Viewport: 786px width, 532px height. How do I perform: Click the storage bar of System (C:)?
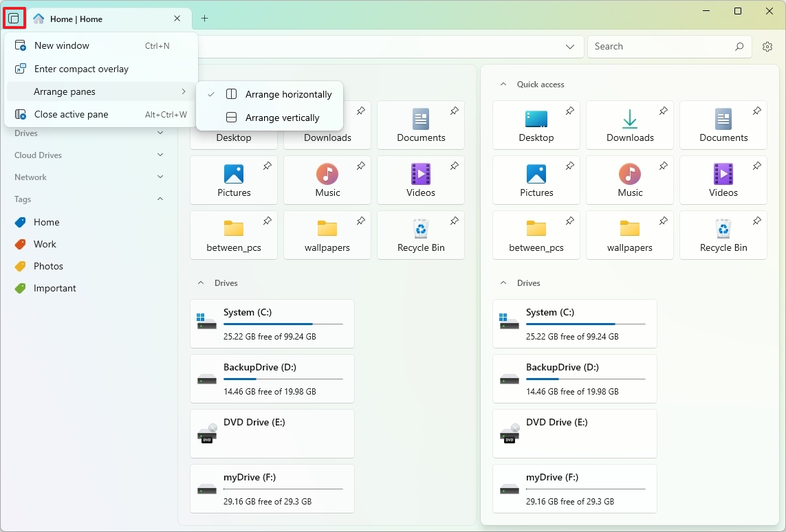tap(283, 324)
